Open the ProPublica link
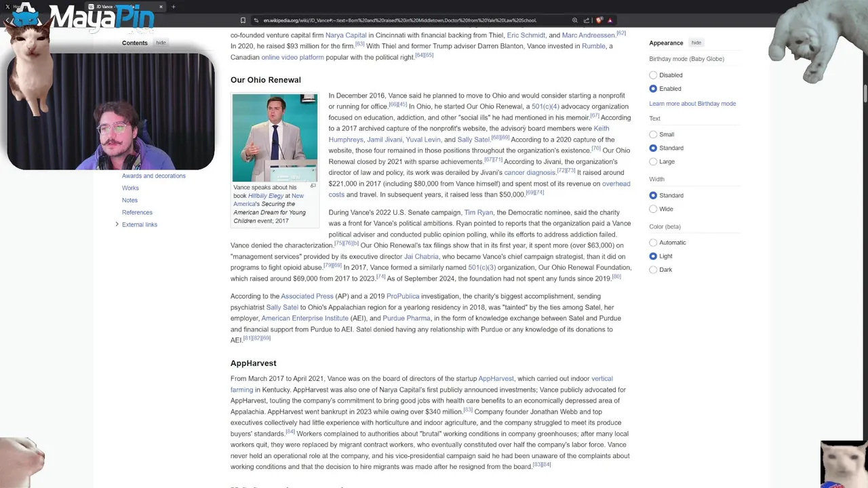The width and height of the screenshot is (868, 488). [403, 296]
